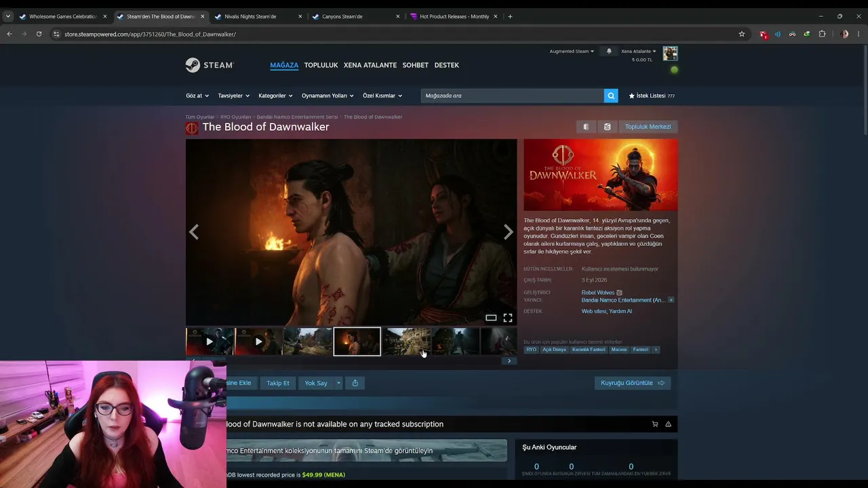Show the next screenshot with the right arrow

(x=508, y=232)
